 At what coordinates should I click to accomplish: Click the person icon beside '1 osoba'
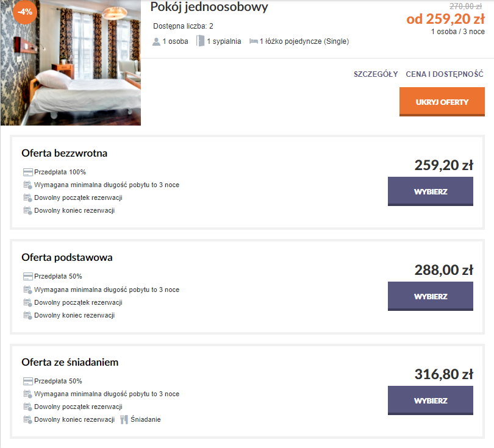(156, 41)
